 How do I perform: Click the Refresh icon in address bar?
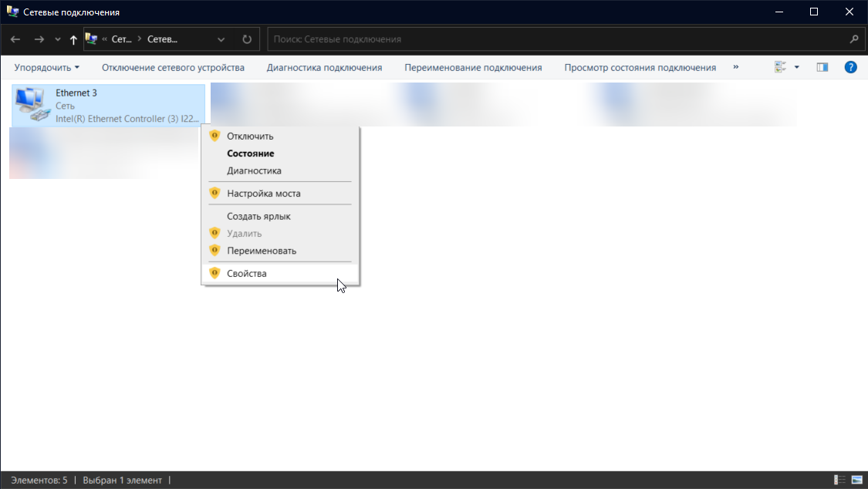click(247, 39)
